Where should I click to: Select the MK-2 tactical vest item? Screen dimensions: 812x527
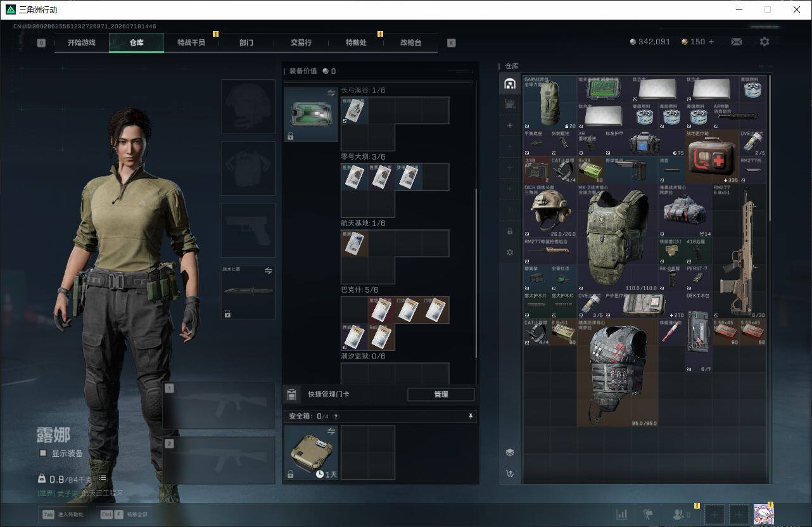[x=617, y=238]
